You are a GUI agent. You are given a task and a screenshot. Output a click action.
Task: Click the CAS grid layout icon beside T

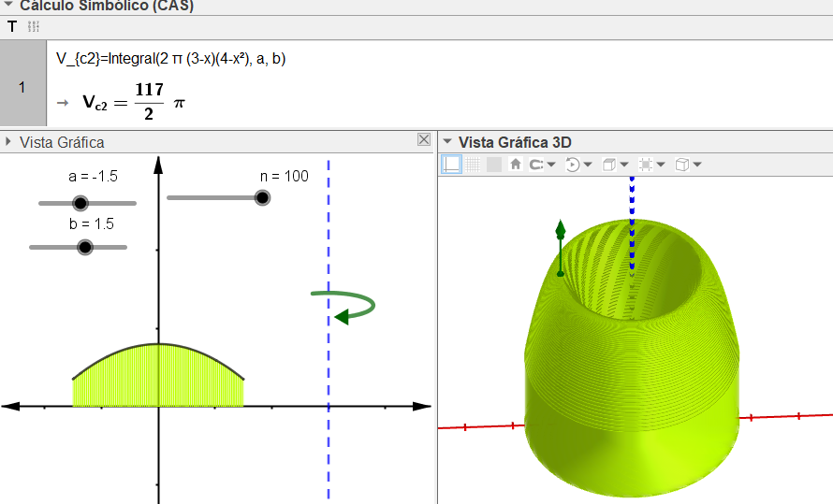tap(35, 27)
